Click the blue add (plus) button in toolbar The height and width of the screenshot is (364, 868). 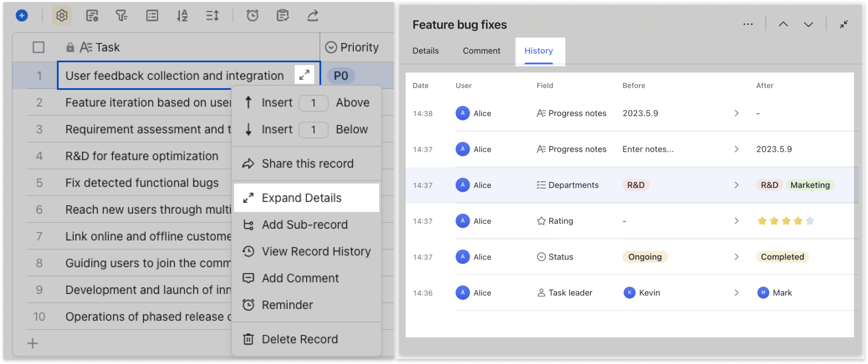(x=22, y=16)
